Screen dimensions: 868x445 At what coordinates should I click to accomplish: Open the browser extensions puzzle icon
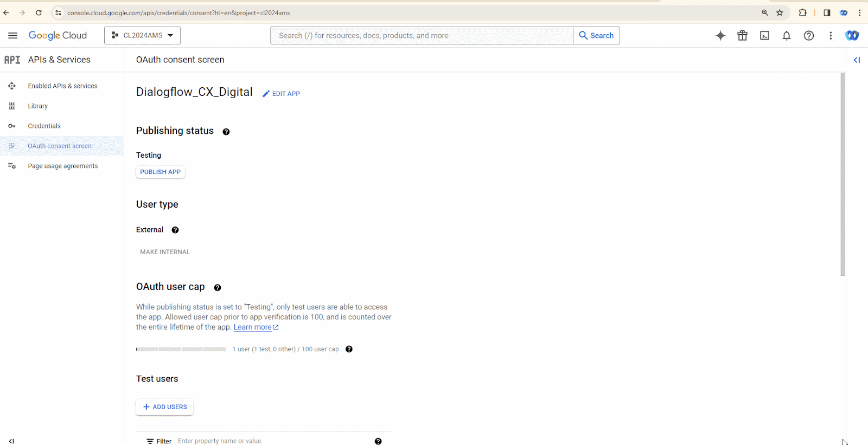(802, 12)
